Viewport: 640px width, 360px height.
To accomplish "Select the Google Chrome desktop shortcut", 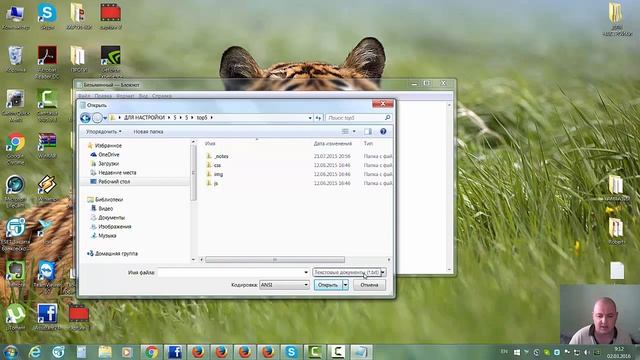I will pyautogui.click(x=15, y=149).
